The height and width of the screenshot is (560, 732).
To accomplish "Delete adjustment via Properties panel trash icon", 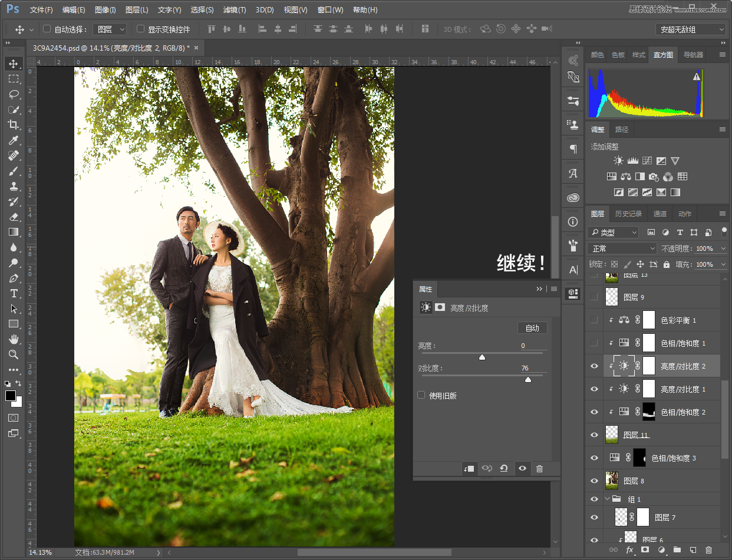I will (x=539, y=469).
